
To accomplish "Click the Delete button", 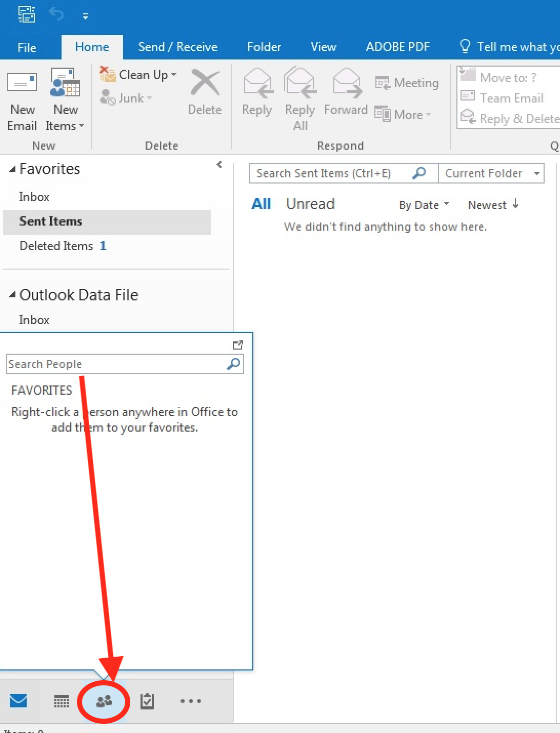I will point(205,93).
